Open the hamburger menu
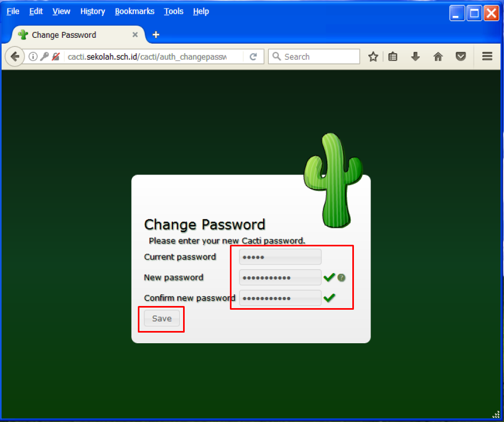 (x=487, y=56)
